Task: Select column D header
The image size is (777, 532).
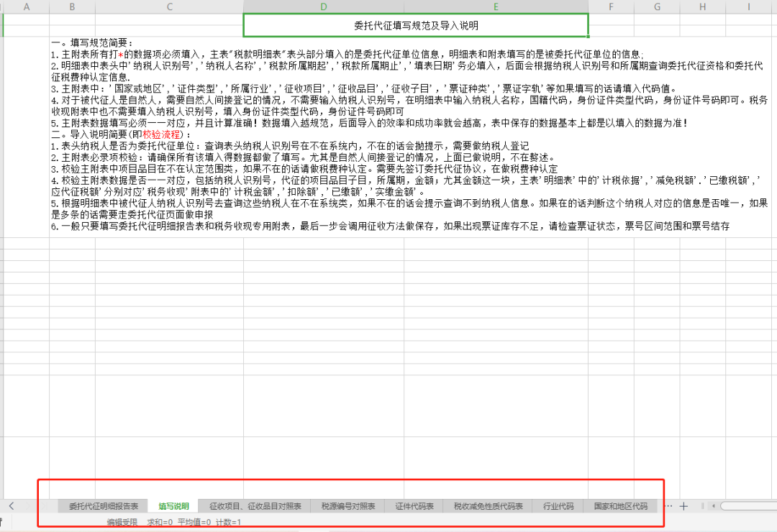Action: tap(324, 6)
